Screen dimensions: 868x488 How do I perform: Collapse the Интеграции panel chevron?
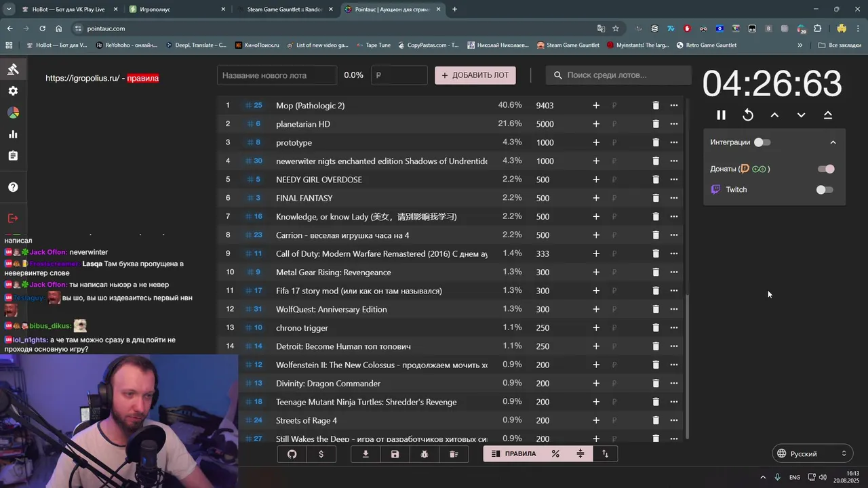[x=833, y=142]
